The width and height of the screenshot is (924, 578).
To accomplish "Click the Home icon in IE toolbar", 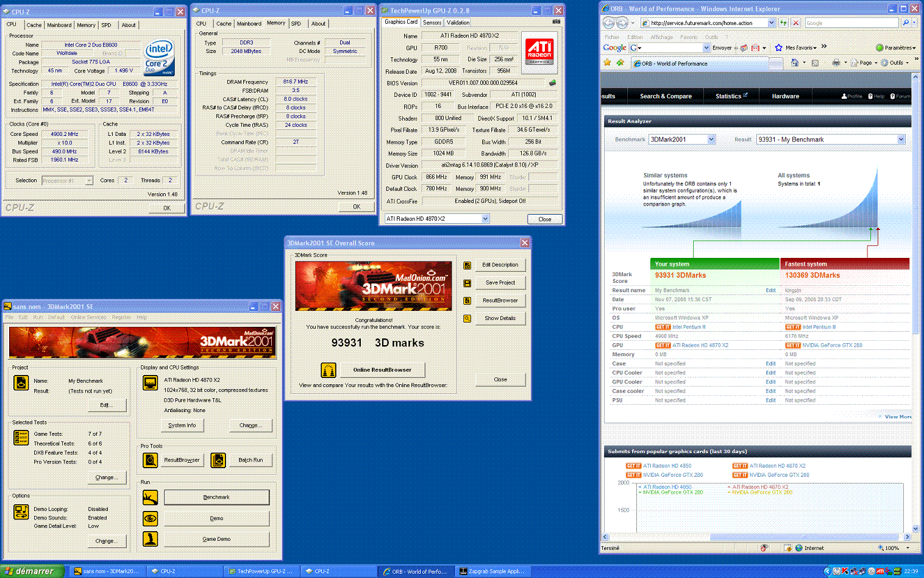I will coord(794,62).
